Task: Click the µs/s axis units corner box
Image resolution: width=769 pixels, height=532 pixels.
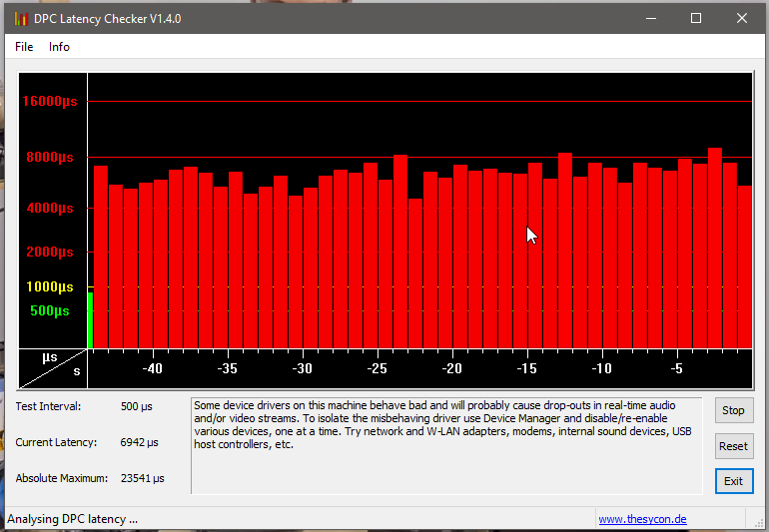Action: (x=53, y=368)
